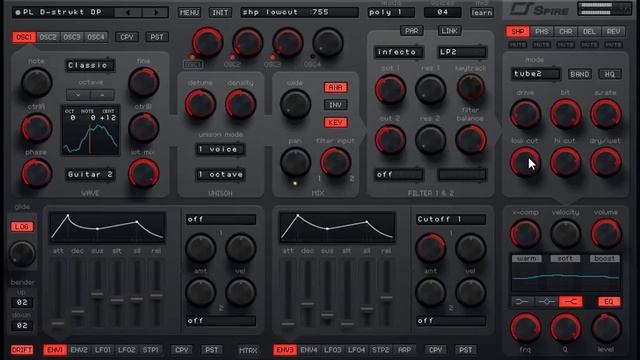Click the EQ frq knob

(x=525, y=328)
